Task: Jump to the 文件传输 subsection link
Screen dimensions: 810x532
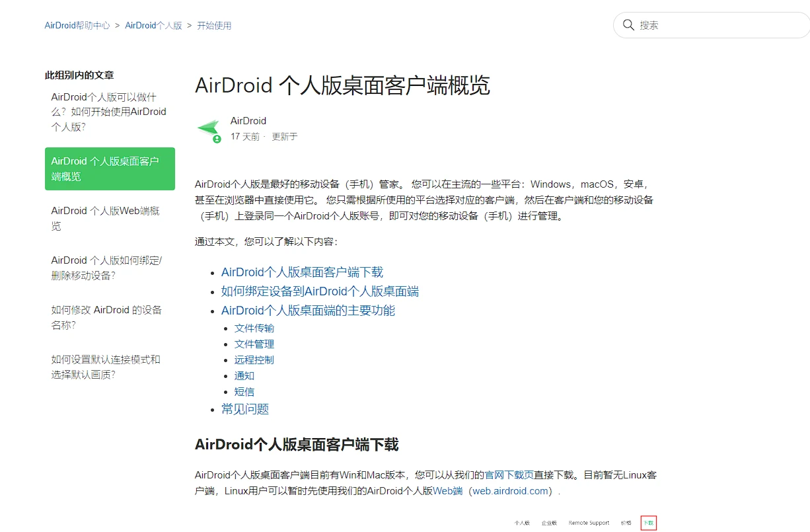Action: pyautogui.click(x=254, y=328)
